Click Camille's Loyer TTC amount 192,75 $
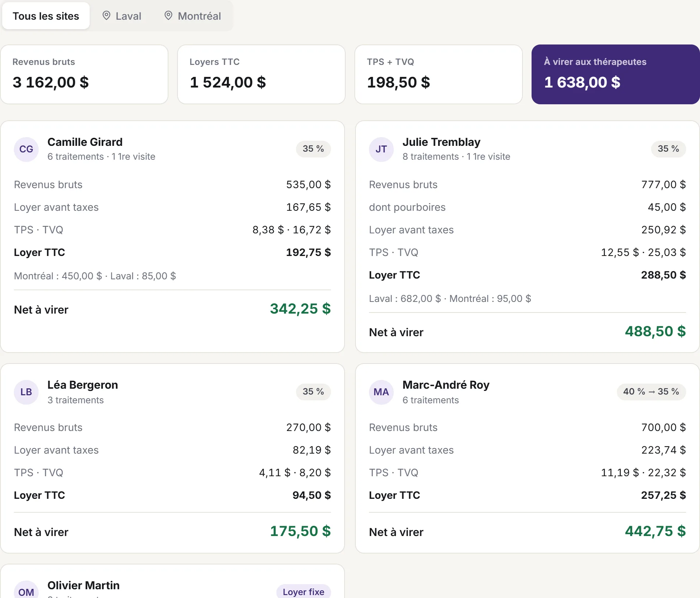700x598 pixels. (x=308, y=252)
